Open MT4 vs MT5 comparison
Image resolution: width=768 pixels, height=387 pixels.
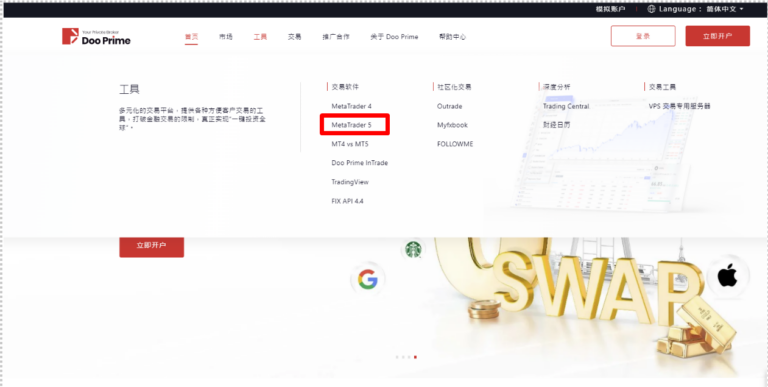click(350, 145)
